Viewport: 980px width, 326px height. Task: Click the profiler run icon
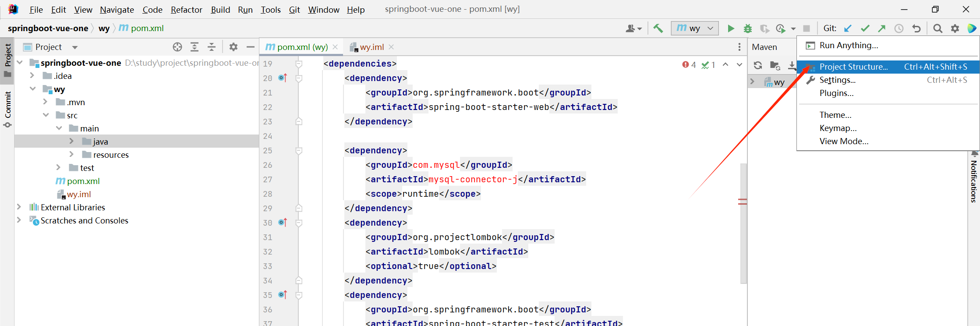[x=781, y=28]
